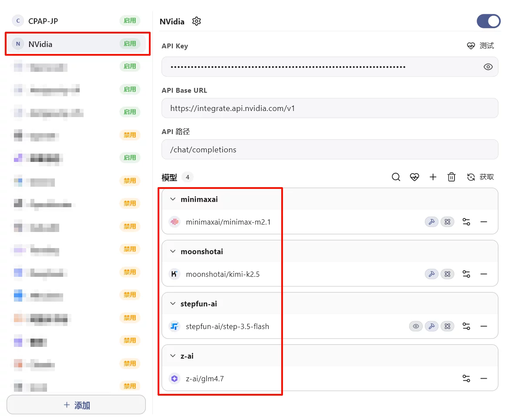Click the 添加 add provider button

76,405
